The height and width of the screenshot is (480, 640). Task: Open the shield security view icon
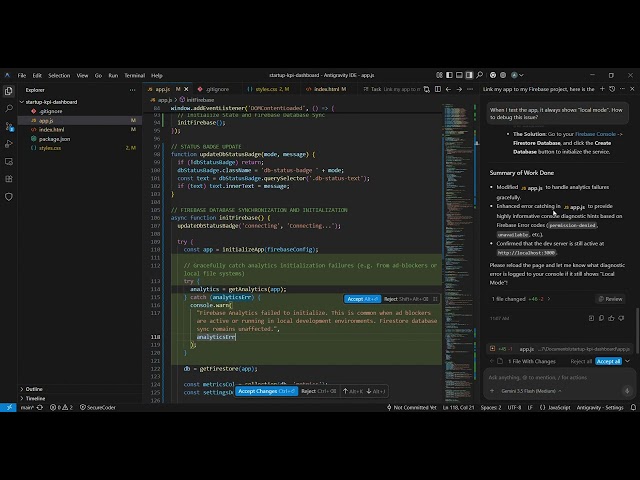coord(9,197)
